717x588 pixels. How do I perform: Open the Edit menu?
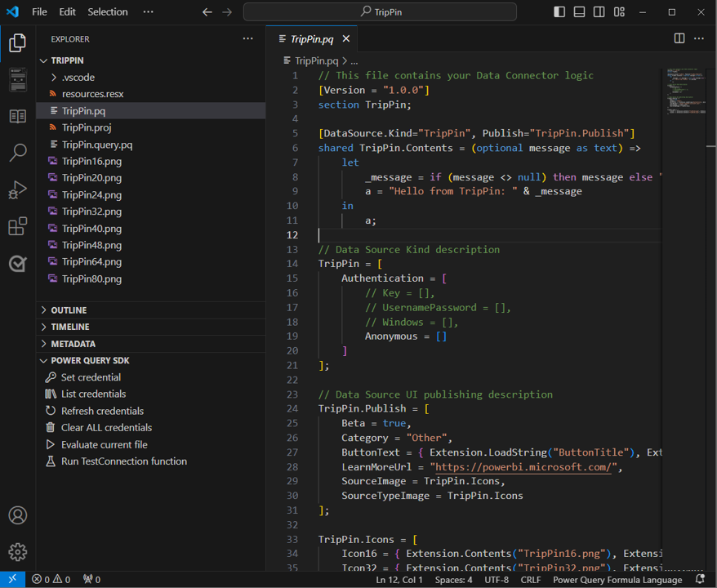click(x=68, y=12)
